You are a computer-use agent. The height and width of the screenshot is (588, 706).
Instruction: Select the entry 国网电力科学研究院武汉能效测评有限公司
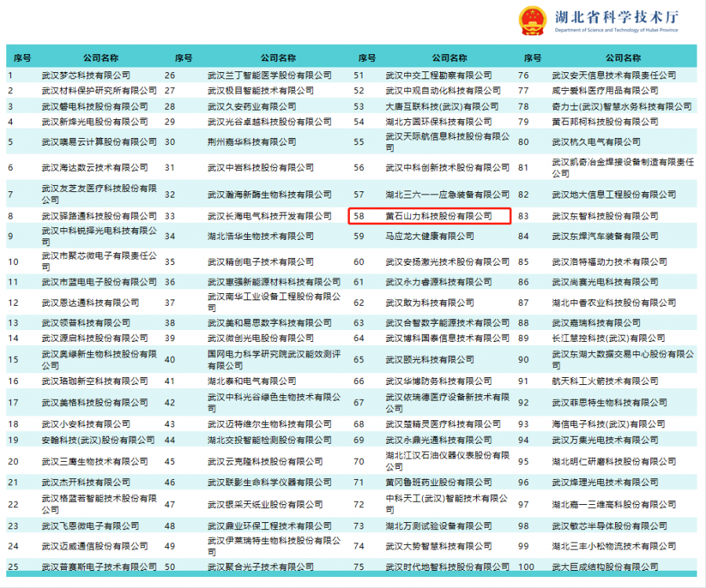(274, 360)
